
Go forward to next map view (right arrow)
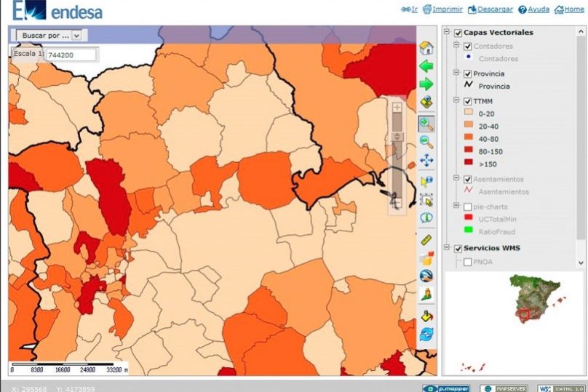426,85
